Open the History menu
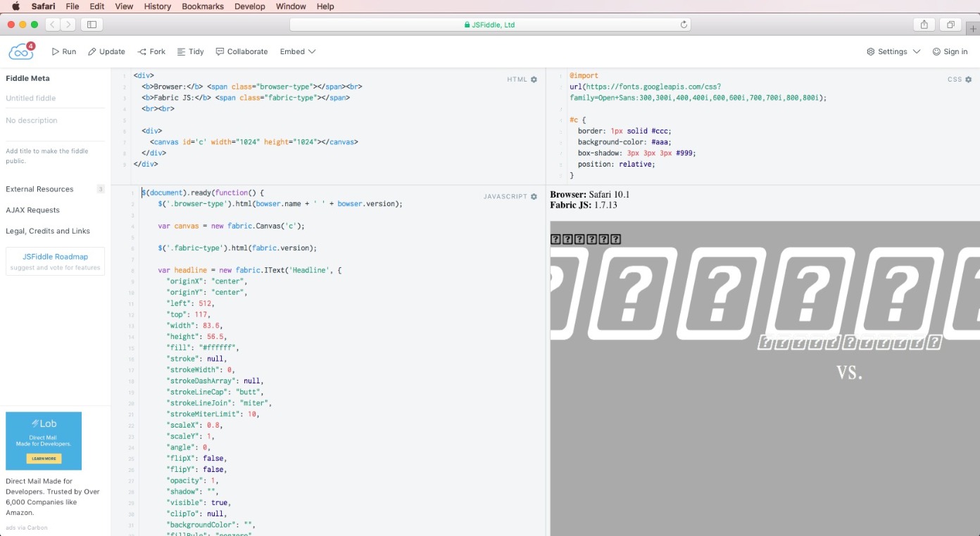This screenshot has width=980, height=536. 158,6
